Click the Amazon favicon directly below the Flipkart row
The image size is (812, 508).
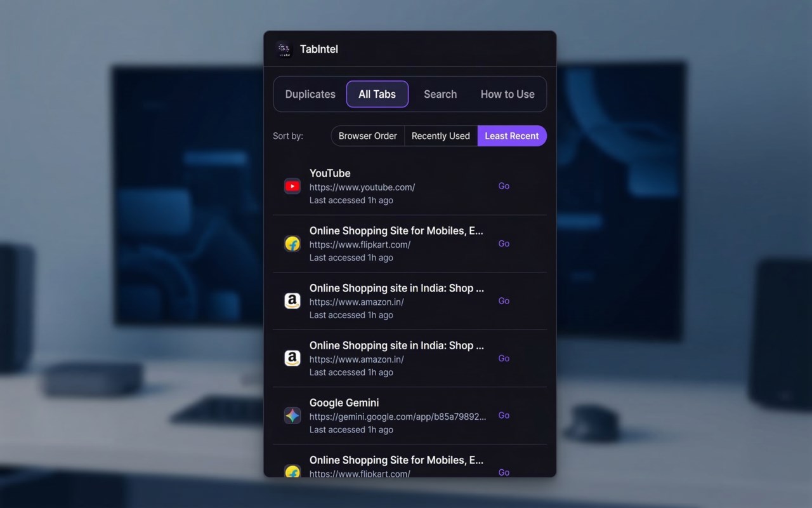pyautogui.click(x=292, y=301)
